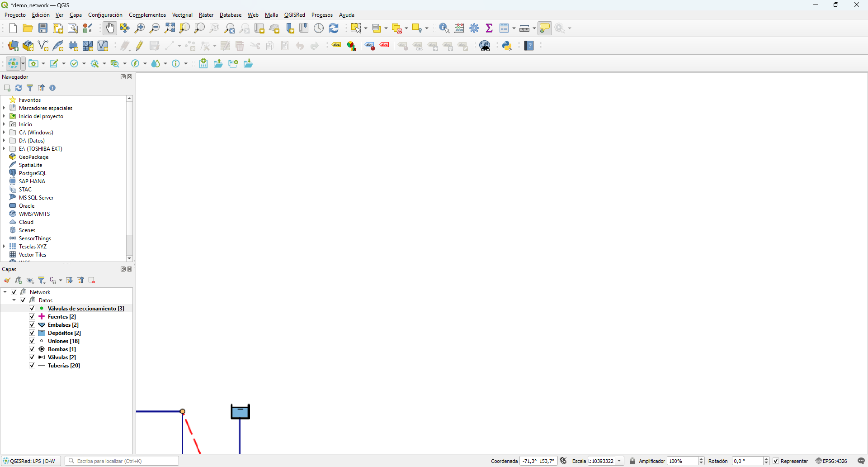This screenshot has height=467, width=868.
Task: Click the Rotación value field
Action: point(748,461)
